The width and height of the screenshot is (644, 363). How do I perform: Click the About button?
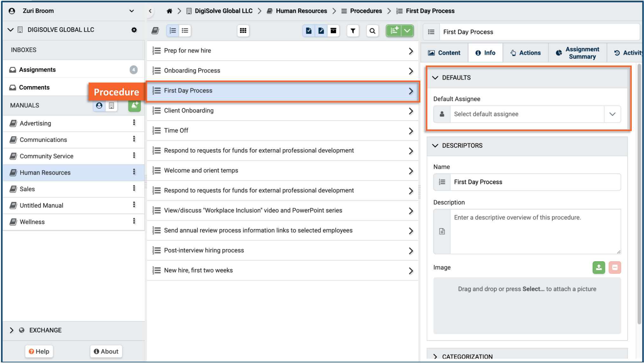pos(106,351)
